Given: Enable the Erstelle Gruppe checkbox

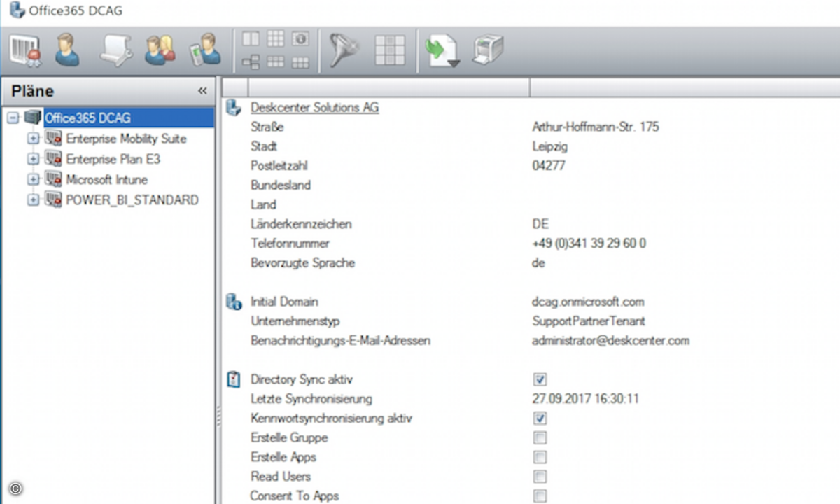Looking at the screenshot, I should tap(540, 438).
